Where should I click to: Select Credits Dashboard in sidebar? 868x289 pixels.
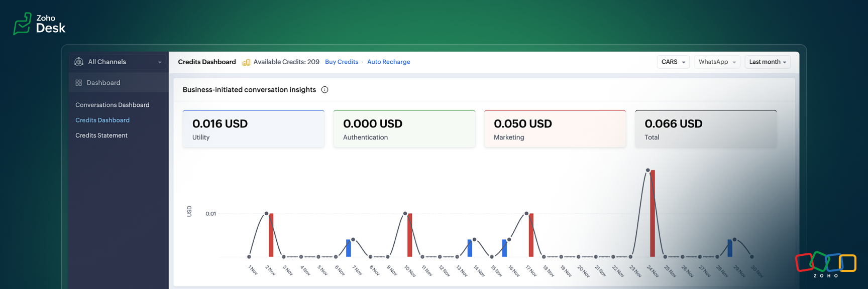click(102, 120)
